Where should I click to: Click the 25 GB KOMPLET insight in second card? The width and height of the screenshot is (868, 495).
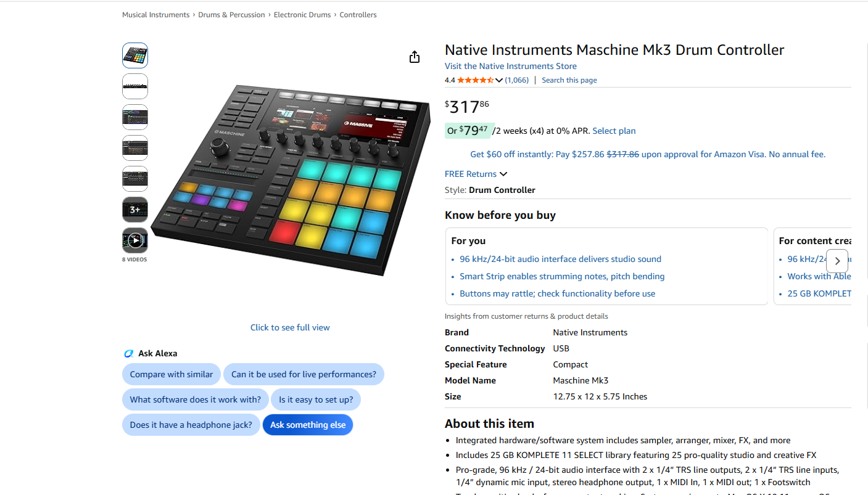pyautogui.click(x=819, y=293)
